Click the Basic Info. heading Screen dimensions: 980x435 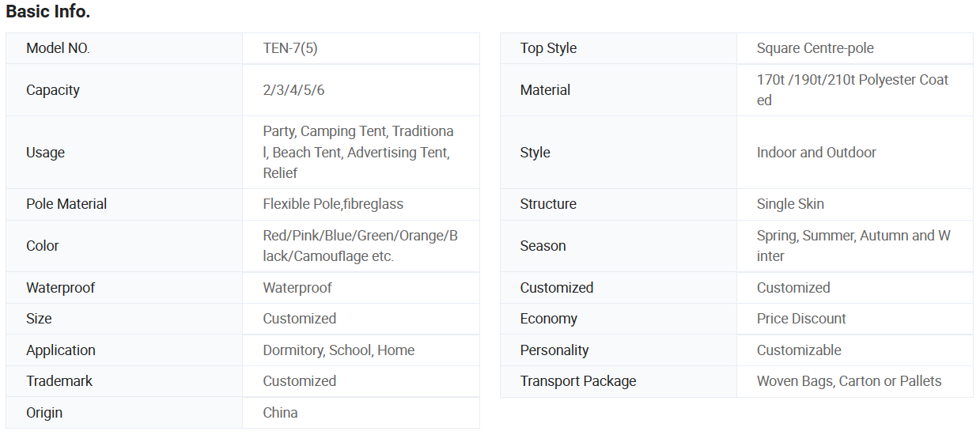47,12
